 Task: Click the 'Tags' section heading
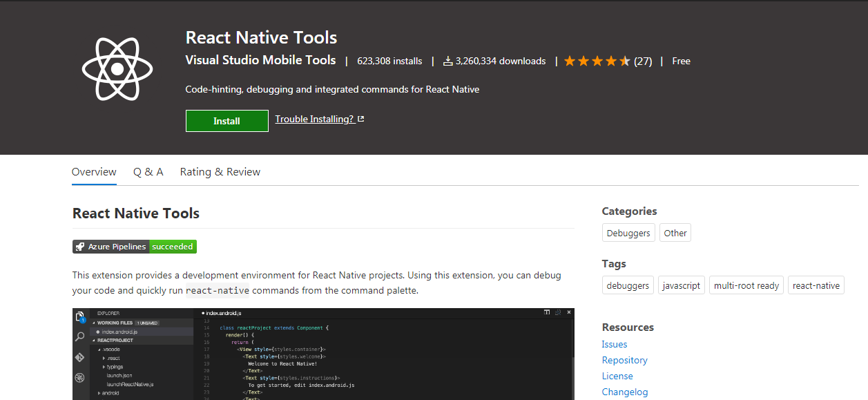[x=614, y=264]
